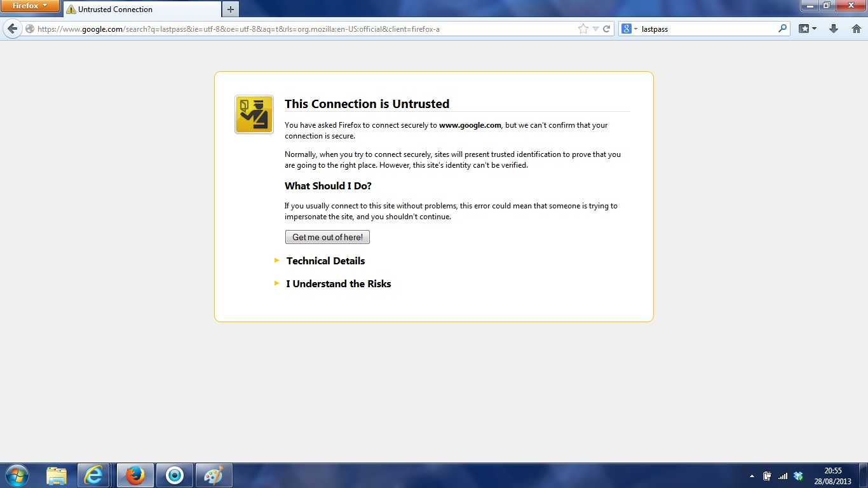Restore down the Firefox window
868x488 pixels.
826,6
